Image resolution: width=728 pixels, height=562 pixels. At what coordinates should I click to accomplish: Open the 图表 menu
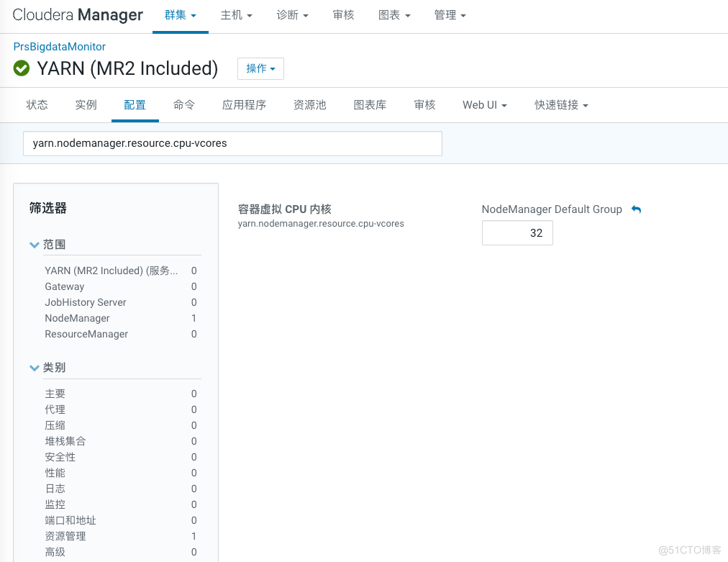click(x=394, y=14)
